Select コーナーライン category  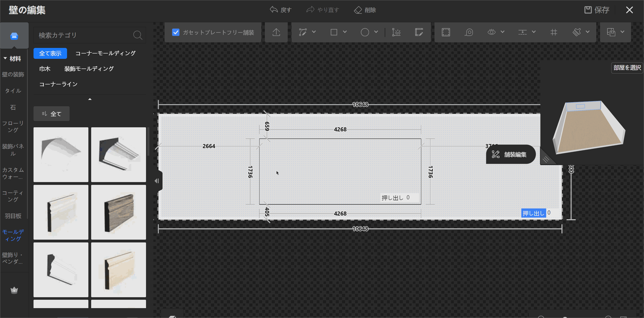(x=58, y=84)
